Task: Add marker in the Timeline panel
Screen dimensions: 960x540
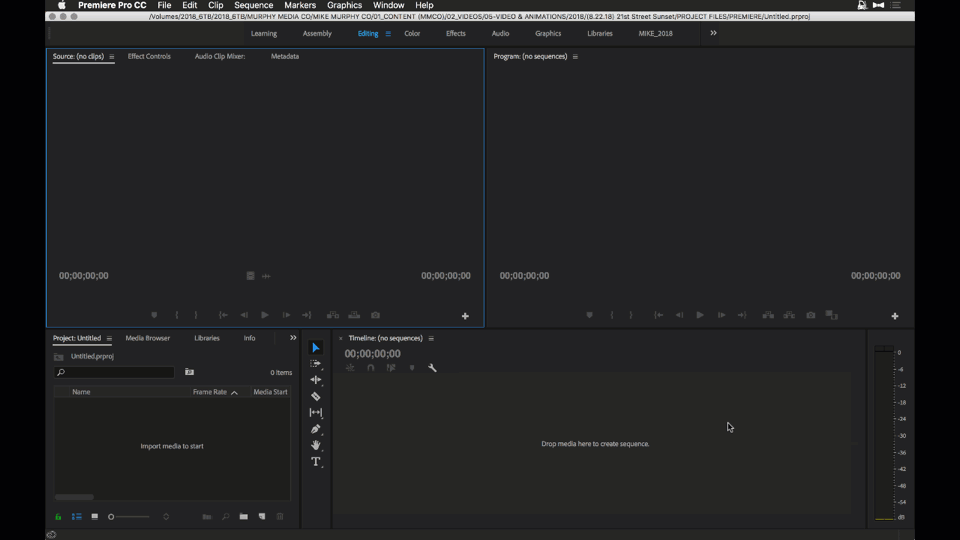Action: tap(411, 368)
